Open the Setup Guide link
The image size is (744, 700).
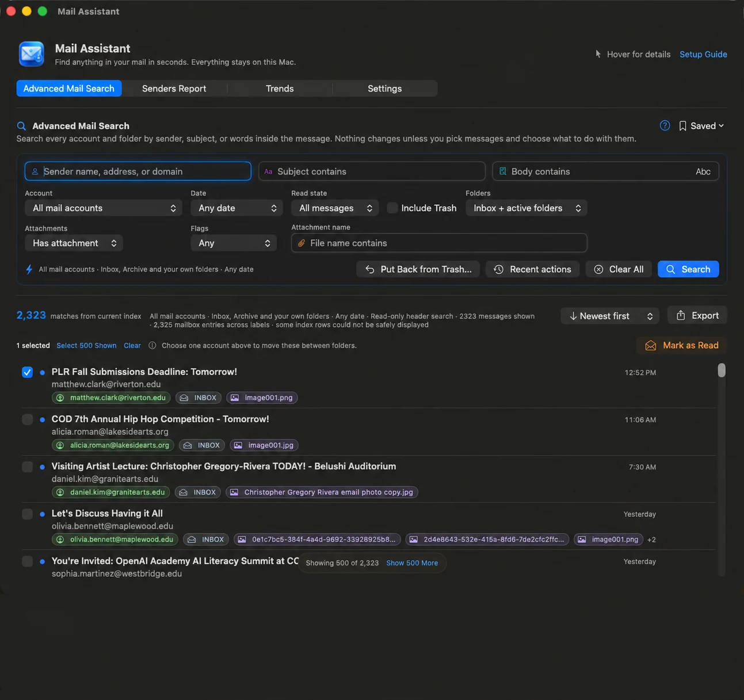click(703, 54)
